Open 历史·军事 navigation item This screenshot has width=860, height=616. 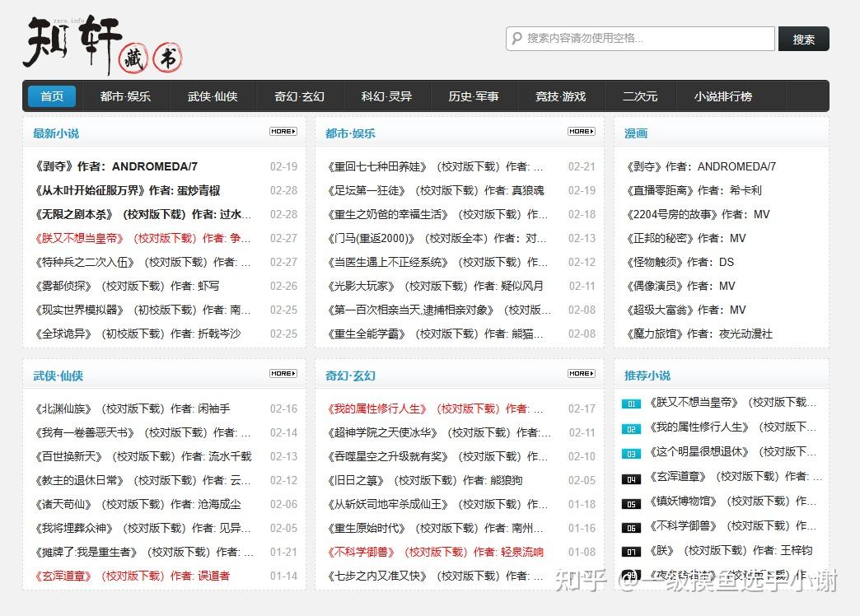[474, 96]
